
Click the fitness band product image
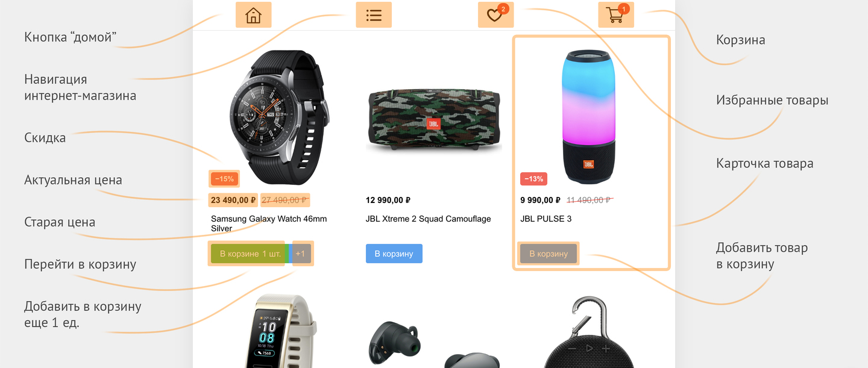[281, 331]
